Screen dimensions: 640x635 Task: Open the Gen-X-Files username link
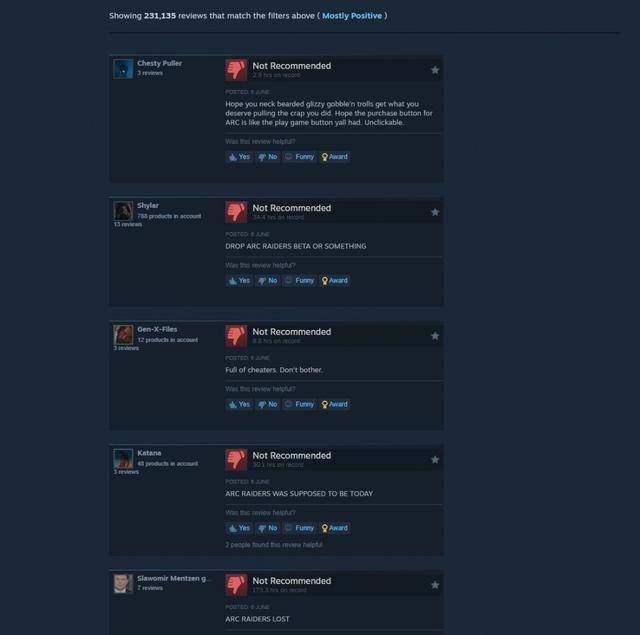pyautogui.click(x=157, y=329)
